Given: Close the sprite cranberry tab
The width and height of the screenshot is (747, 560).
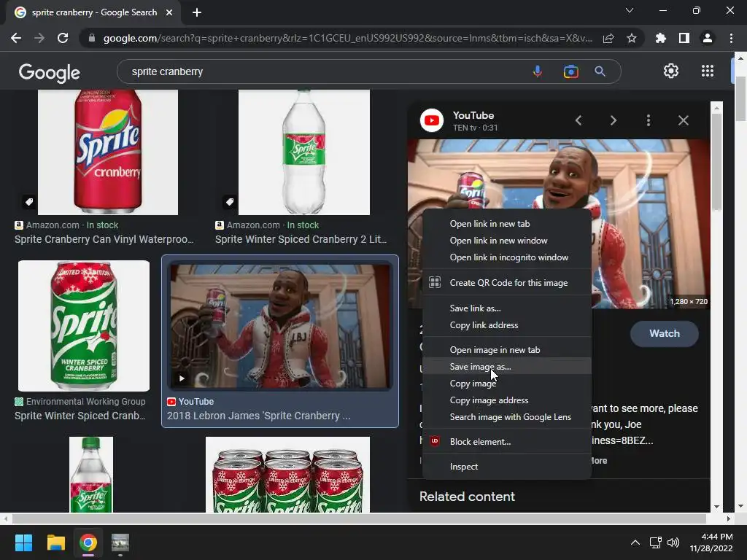Looking at the screenshot, I should point(169,12).
